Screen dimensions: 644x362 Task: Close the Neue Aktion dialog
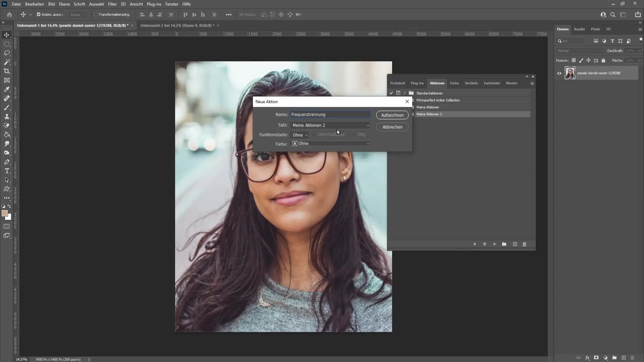point(407,102)
